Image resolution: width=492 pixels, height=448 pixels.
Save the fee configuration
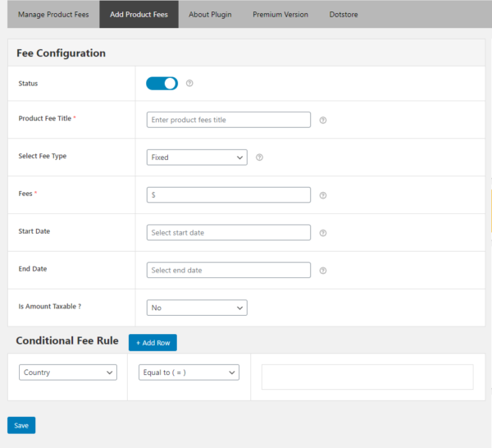pyautogui.click(x=21, y=425)
